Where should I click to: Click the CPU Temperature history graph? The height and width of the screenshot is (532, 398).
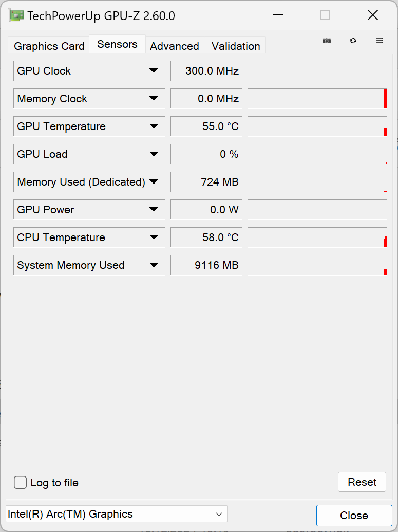tap(317, 237)
